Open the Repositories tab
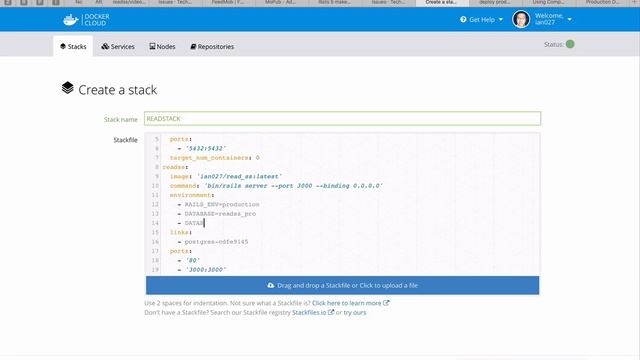This screenshot has height=360, width=640. click(x=212, y=47)
